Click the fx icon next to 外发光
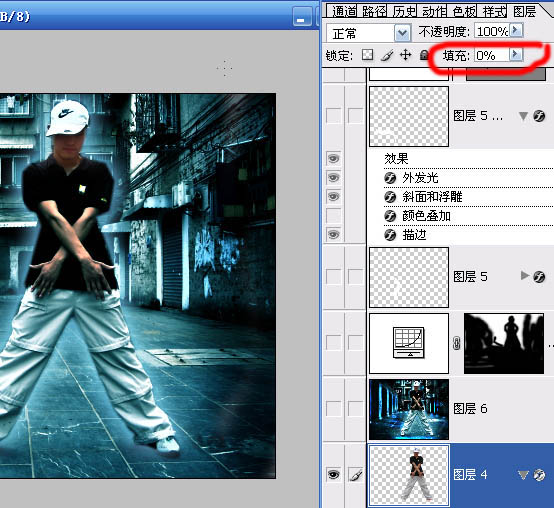 click(390, 178)
